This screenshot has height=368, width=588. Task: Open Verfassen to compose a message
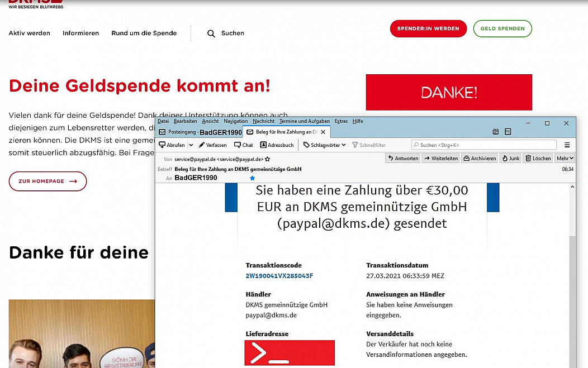click(212, 145)
